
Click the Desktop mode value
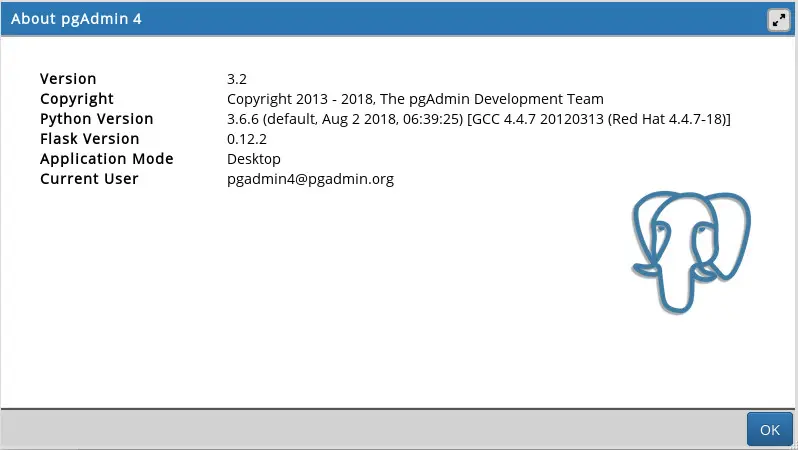click(x=253, y=159)
